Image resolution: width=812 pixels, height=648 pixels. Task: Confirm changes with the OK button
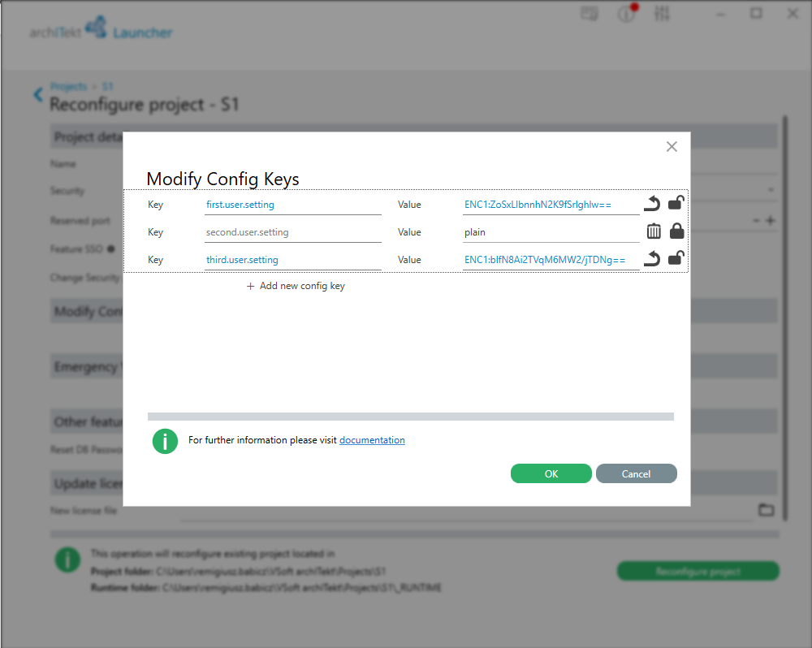pyautogui.click(x=551, y=473)
